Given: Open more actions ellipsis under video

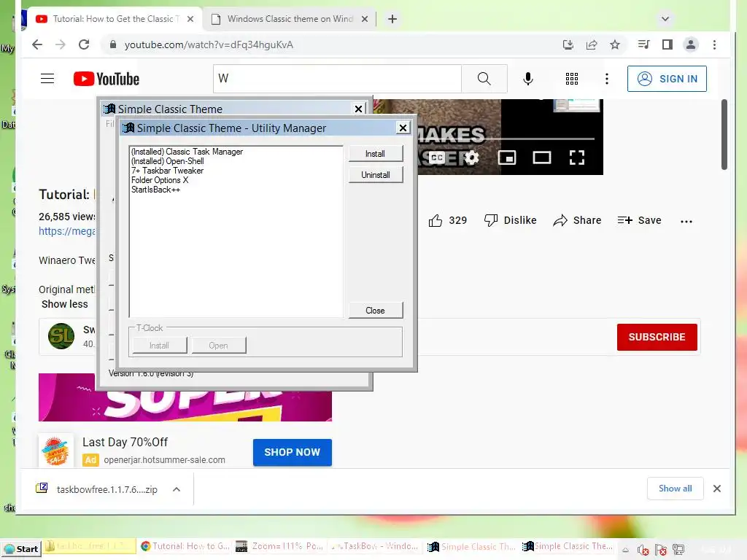Looking at the screenshot, I should point(686,222).
